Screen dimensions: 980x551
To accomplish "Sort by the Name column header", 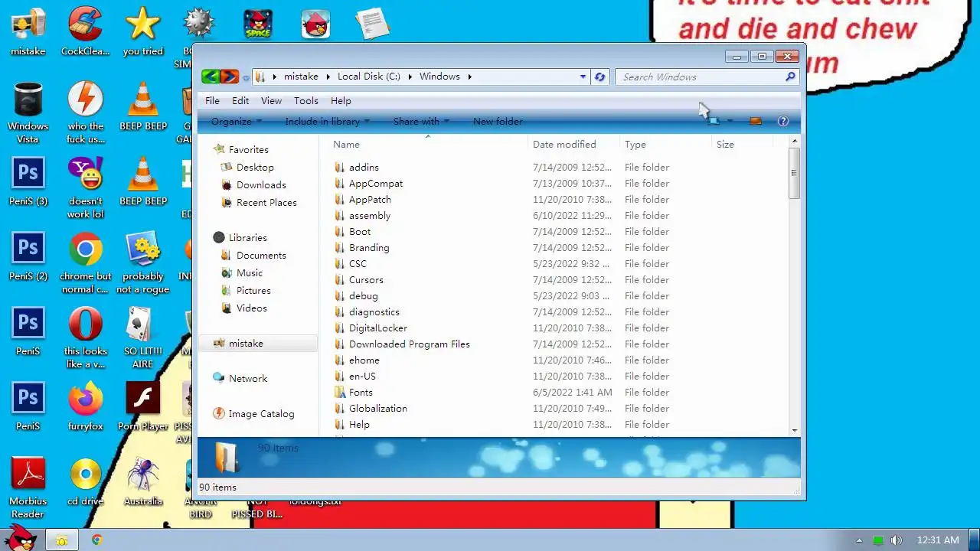I will (x=428, y=144).
